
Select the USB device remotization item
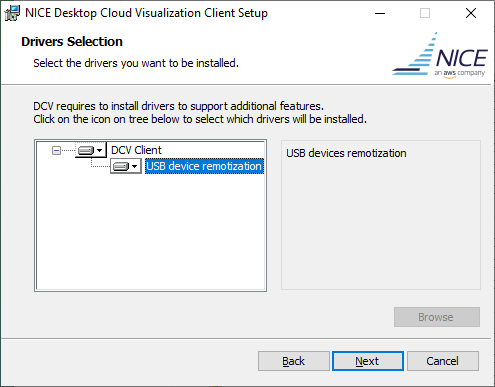click(x=205, y=166)
